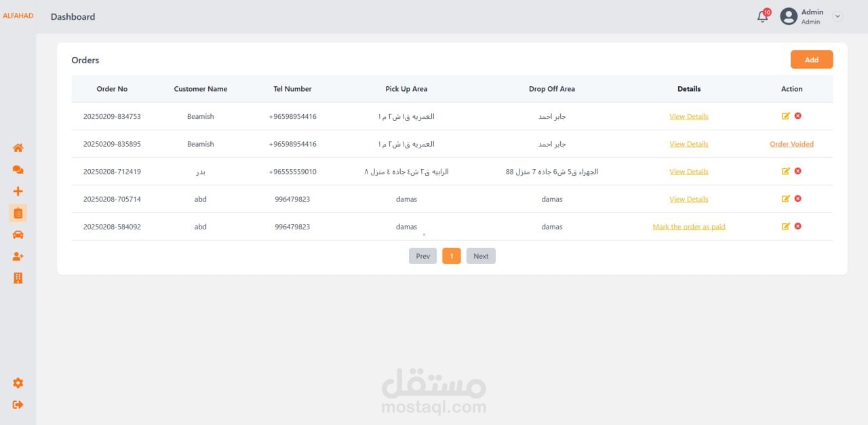Select order number 20250209-835895
868x425 pixels.
[112, 144]
